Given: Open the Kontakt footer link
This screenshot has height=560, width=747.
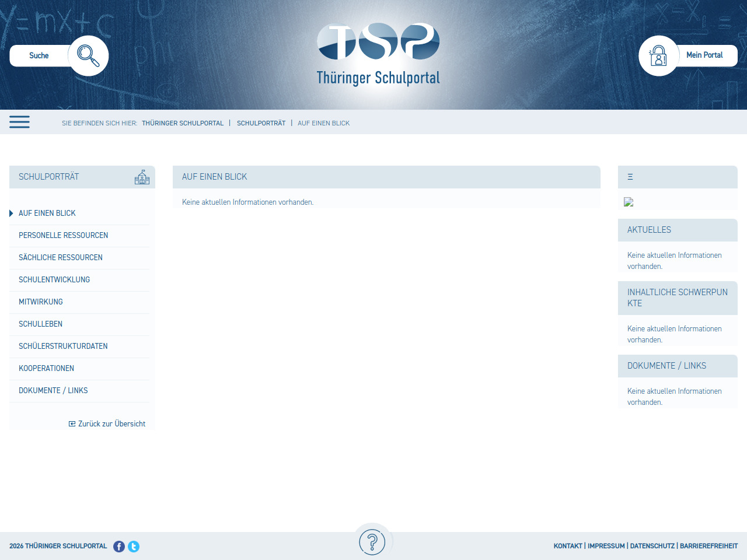Looking at the screenshot, I should 568,546.
